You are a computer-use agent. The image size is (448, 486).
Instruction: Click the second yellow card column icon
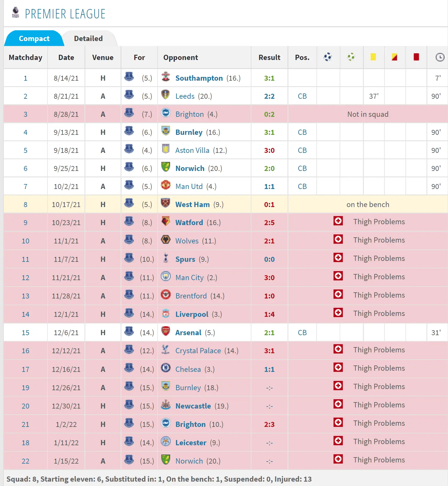click(x=394, y=57)
